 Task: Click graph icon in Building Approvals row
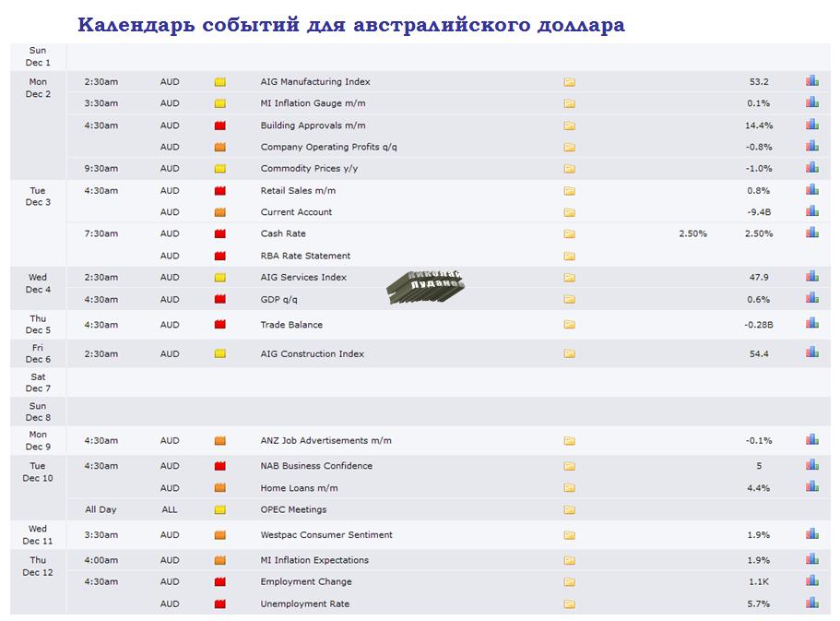click(811, 125)
